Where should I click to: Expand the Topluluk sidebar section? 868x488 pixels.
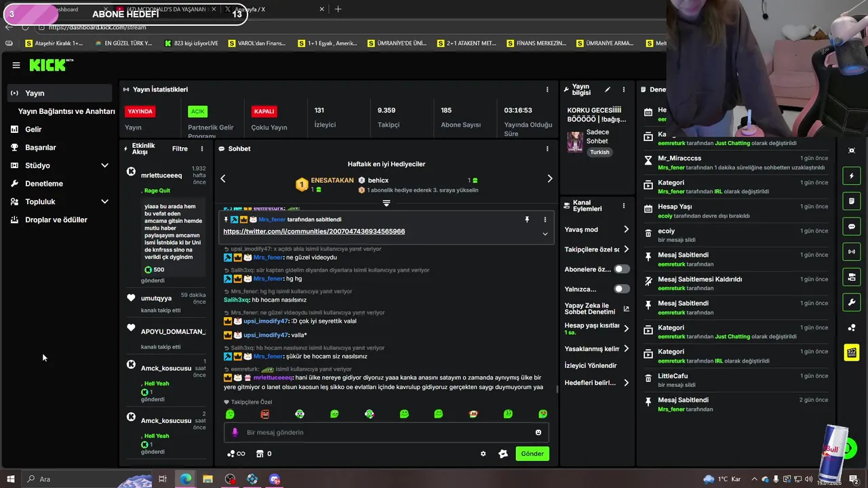(x=104, y=201)
